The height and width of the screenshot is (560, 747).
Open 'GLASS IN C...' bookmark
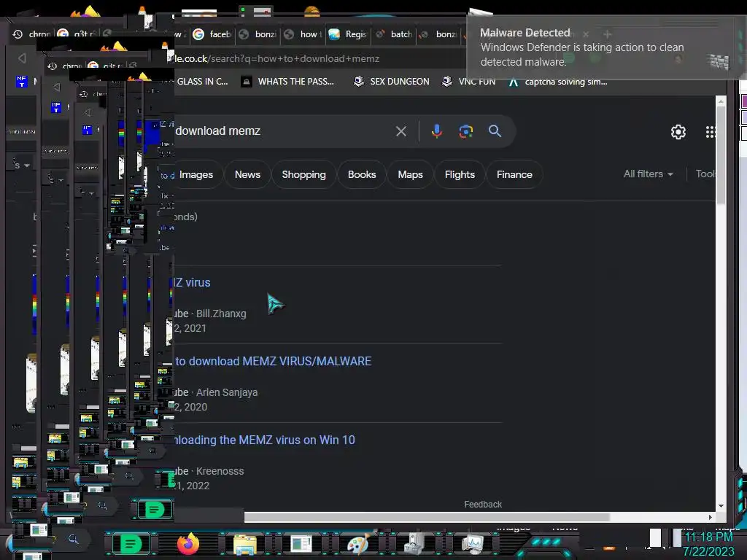[201, 82]
